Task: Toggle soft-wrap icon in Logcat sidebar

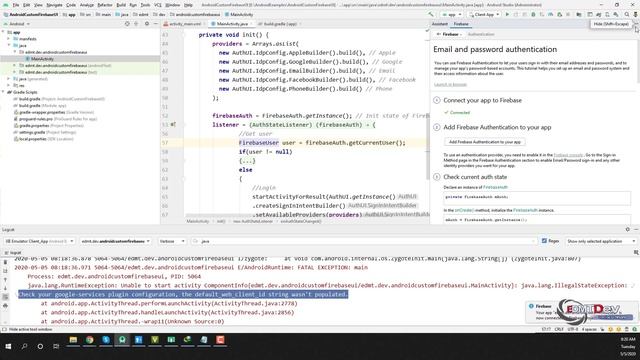Action: [x=5, y=297]
